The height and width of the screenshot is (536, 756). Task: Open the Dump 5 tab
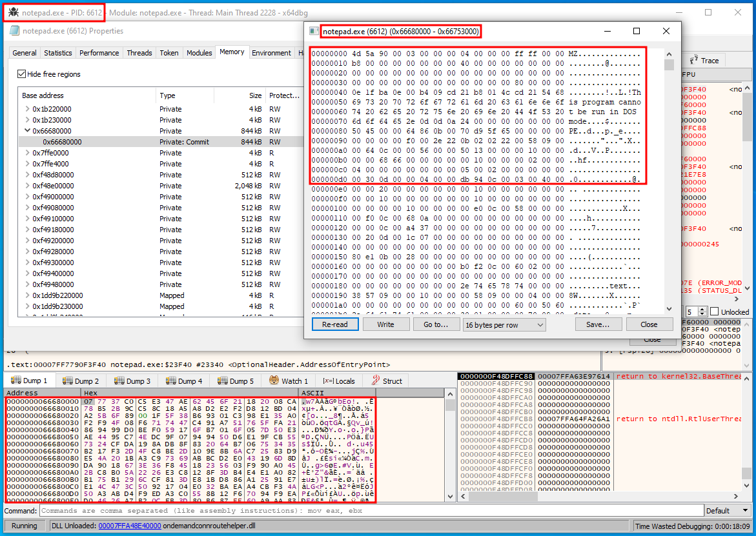[236, 381]
